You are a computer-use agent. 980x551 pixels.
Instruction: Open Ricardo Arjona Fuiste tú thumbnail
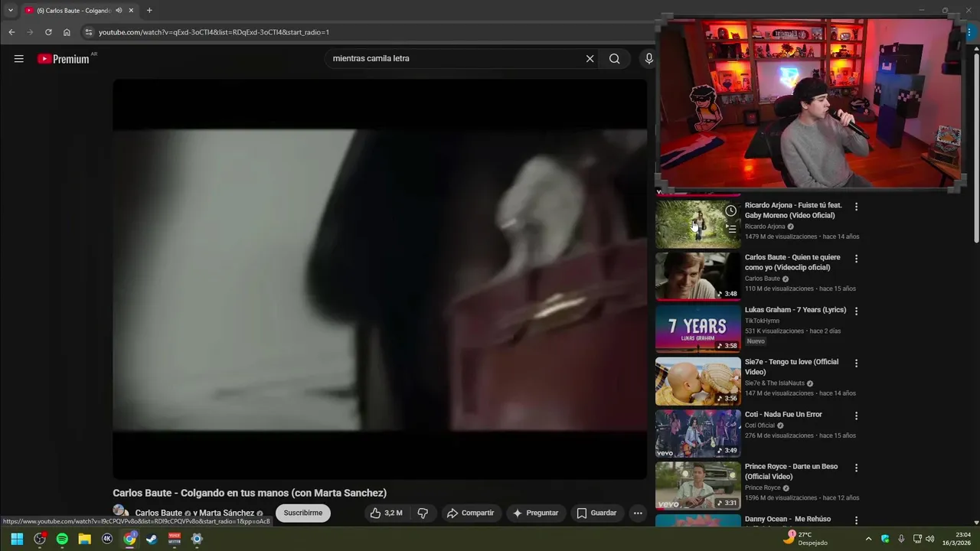click(698, 224)
